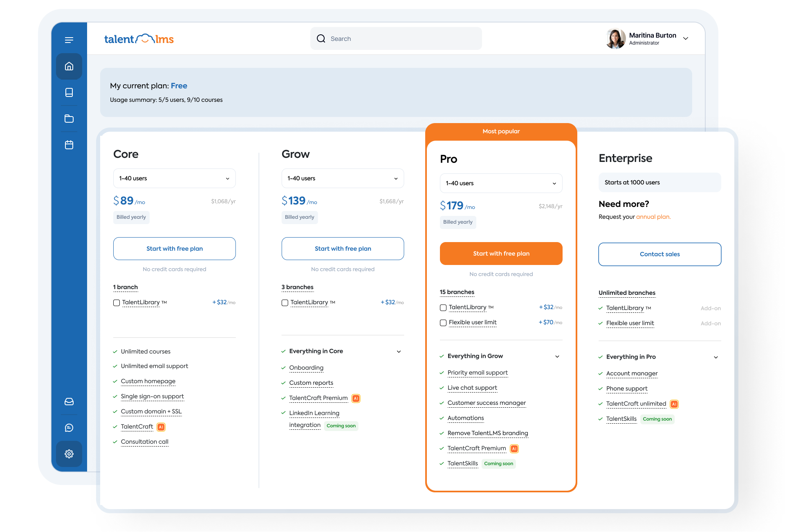Click Custom domain + SSL feature
The width and height of the screenshot is (785, 532).
tap(151, 411)
